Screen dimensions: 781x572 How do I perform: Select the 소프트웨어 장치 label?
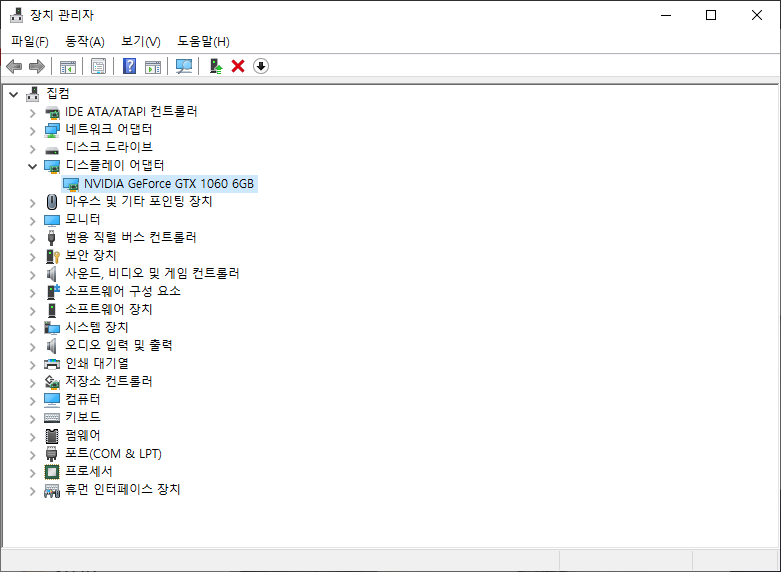tap(109, 309)
